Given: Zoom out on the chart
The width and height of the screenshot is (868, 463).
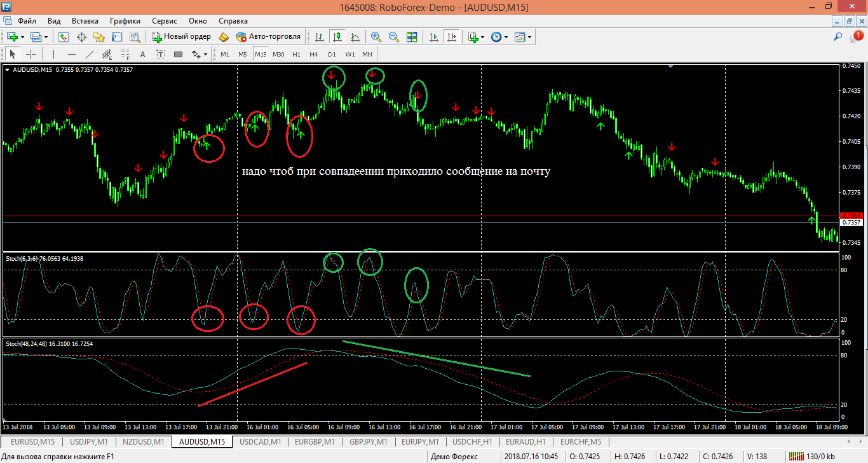Looking at the screenshot, I should tap(394, 37).
